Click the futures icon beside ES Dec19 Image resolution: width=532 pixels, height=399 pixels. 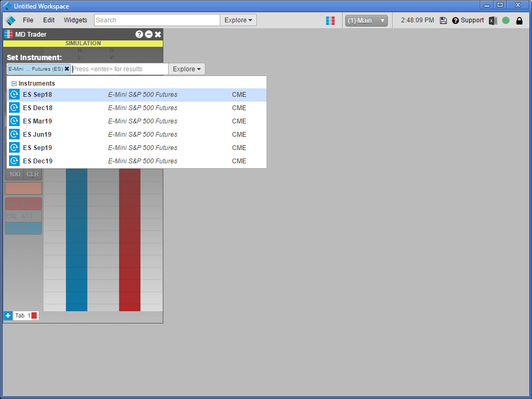[x=14, y=161]
